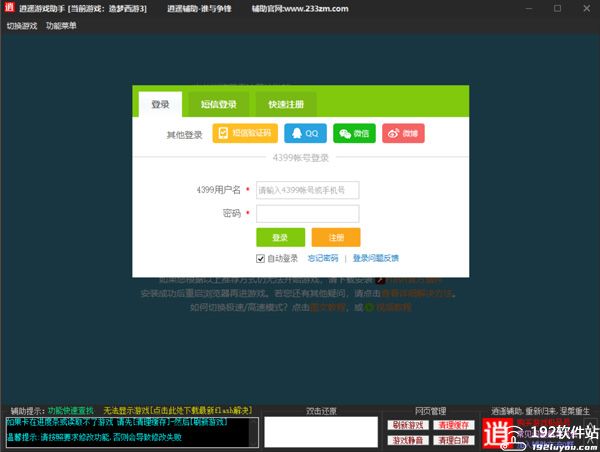Viewport: 600px width, 452px height.
Task: Click the red app icon in title bar
Action: (10, 7)
